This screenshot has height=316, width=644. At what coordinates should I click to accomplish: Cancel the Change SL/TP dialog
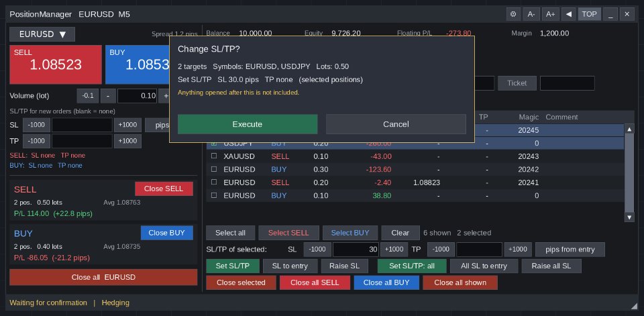(x=396, y=124)
